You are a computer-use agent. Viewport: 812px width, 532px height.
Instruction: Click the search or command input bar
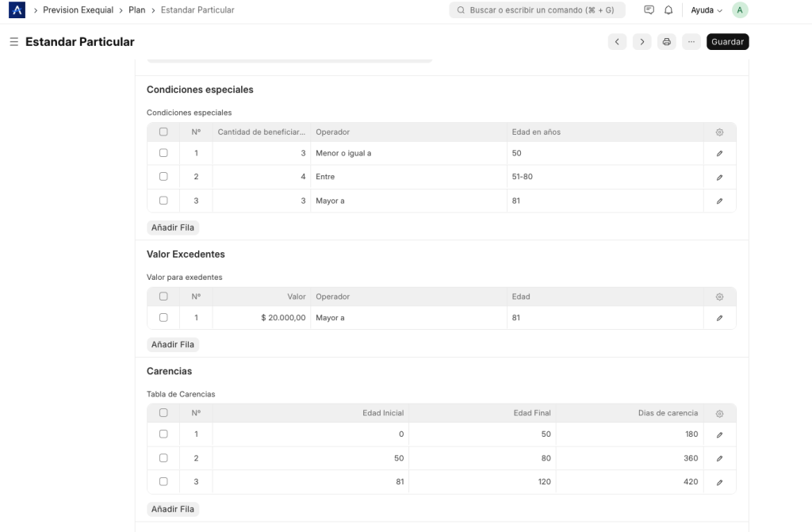coord(537,10)
